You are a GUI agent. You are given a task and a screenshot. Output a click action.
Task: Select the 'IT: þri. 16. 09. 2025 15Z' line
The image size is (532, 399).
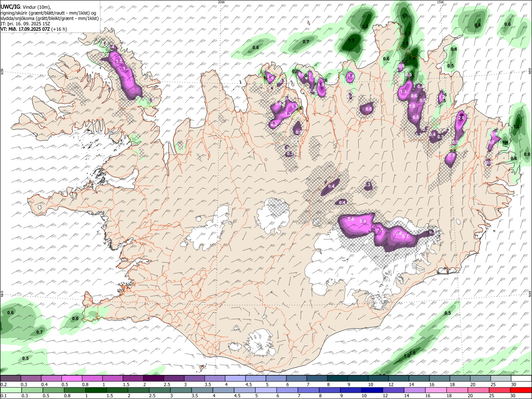tap(25, 24)
